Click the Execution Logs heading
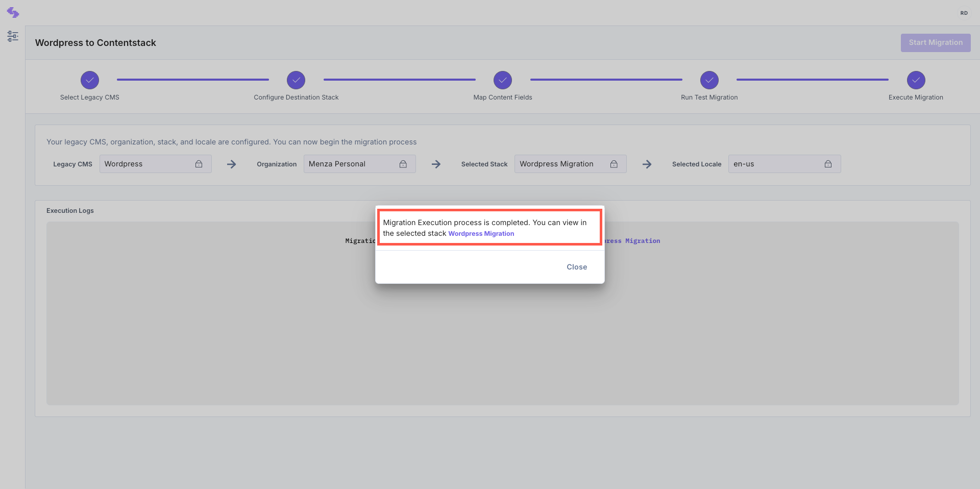 70,211
